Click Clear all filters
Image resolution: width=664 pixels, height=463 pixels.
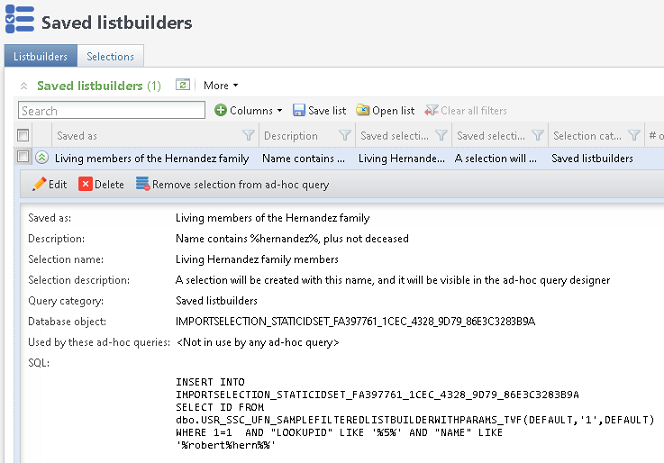click(466, 111)
